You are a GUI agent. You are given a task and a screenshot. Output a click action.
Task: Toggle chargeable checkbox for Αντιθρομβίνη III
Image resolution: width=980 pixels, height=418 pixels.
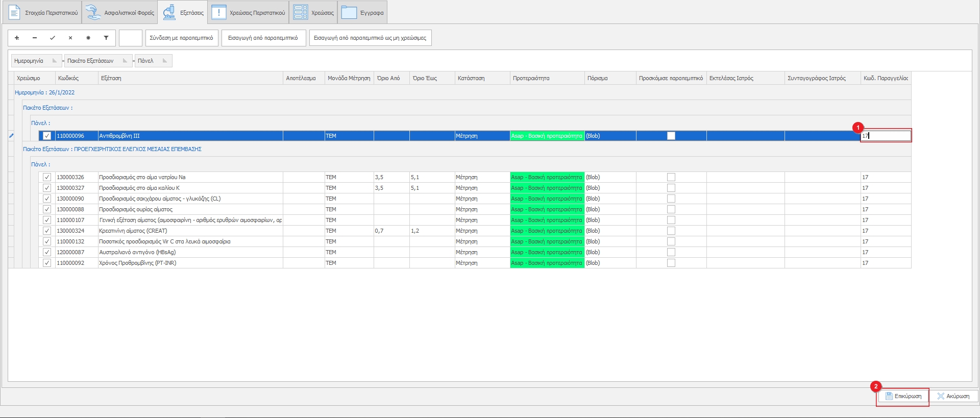tap(47, 136)
